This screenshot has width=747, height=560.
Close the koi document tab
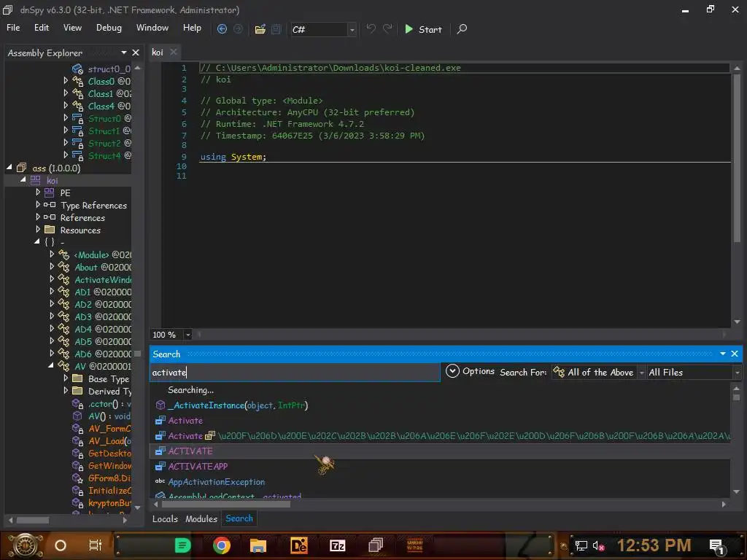[174, 52]
